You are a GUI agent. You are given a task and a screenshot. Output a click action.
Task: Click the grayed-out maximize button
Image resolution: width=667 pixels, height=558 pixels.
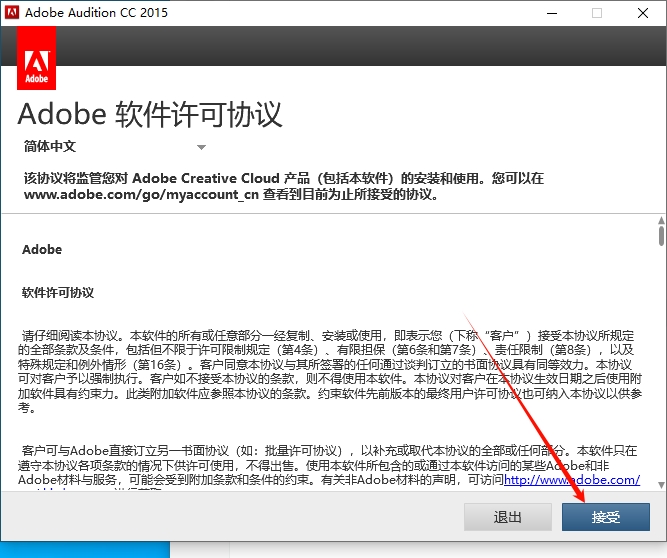597,13
